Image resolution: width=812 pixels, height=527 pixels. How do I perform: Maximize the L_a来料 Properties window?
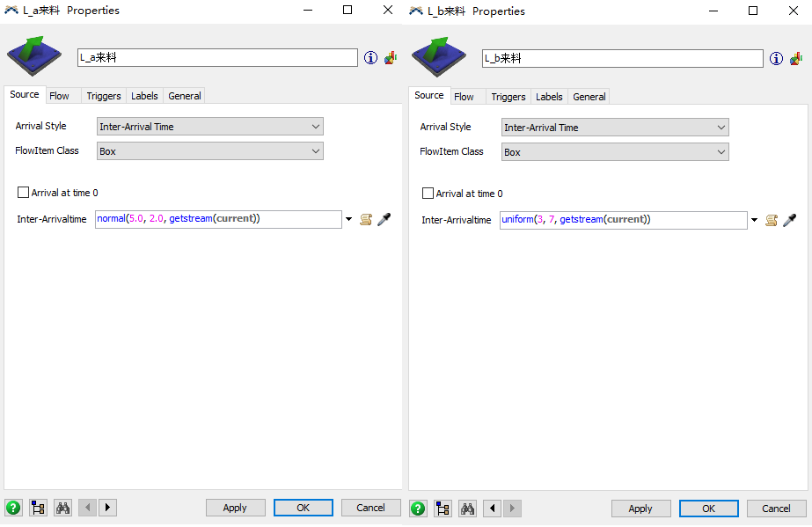pos(347,10)
